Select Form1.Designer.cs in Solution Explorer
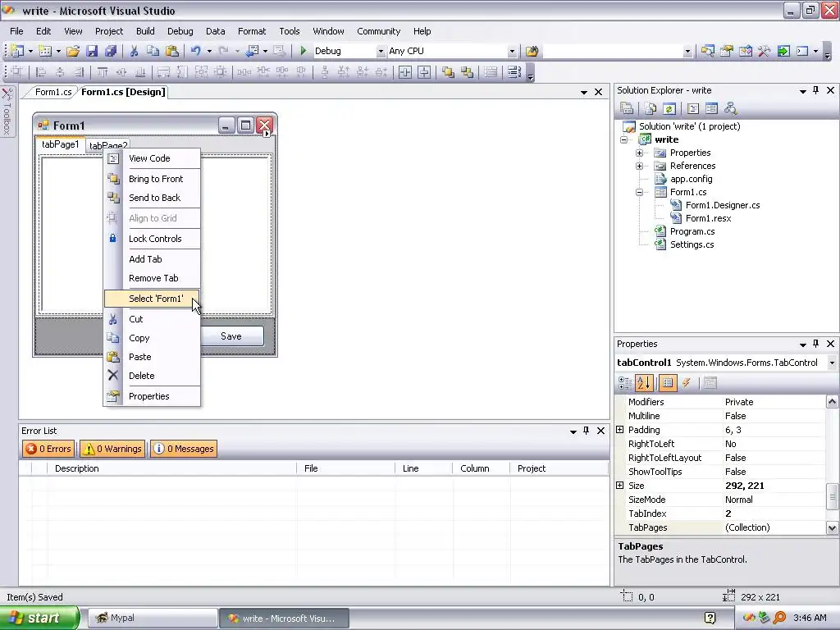Screen dimensions: 840x630 click(722, 205)
